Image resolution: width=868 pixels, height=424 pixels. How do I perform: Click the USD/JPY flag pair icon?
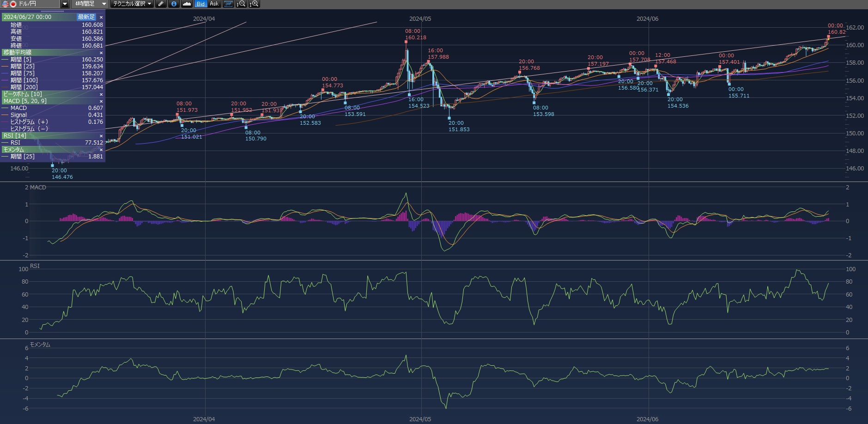click(9, 4)
